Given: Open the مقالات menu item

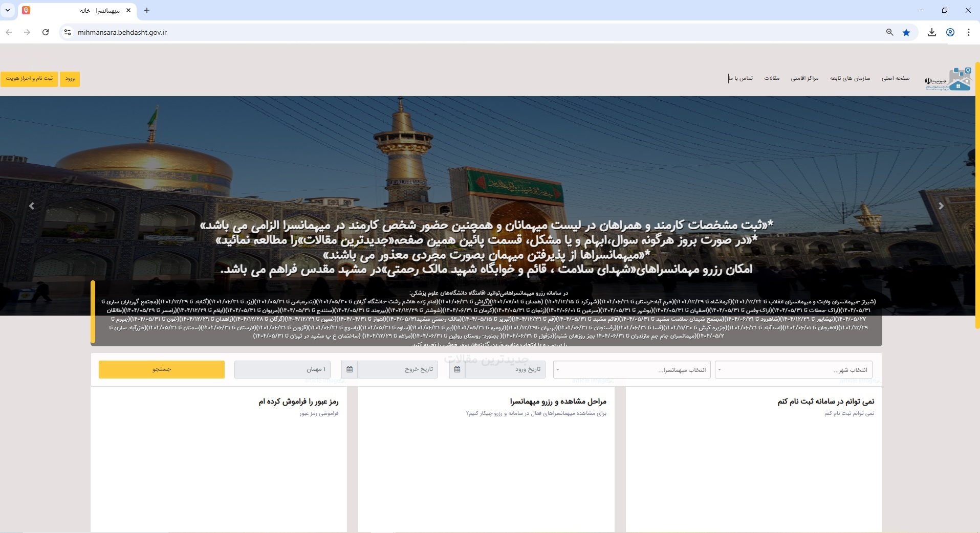Looking at the screenshot, I should pyautogui.click(x=772, y=78).
